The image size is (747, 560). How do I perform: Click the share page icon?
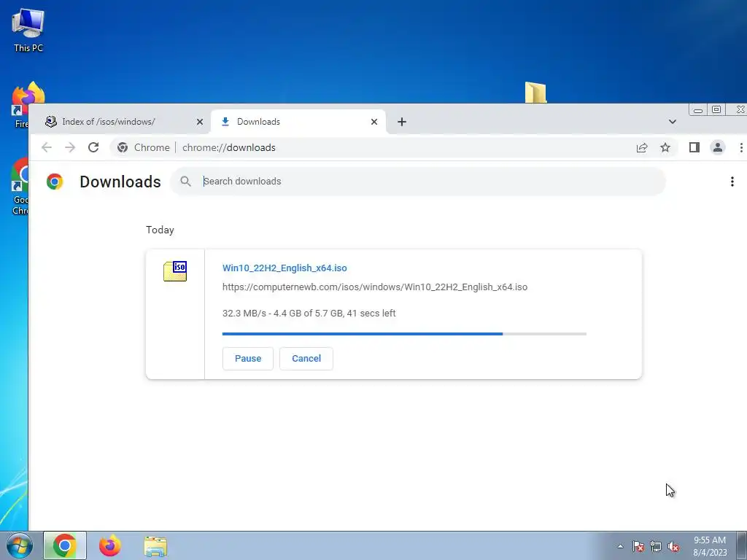642,147
